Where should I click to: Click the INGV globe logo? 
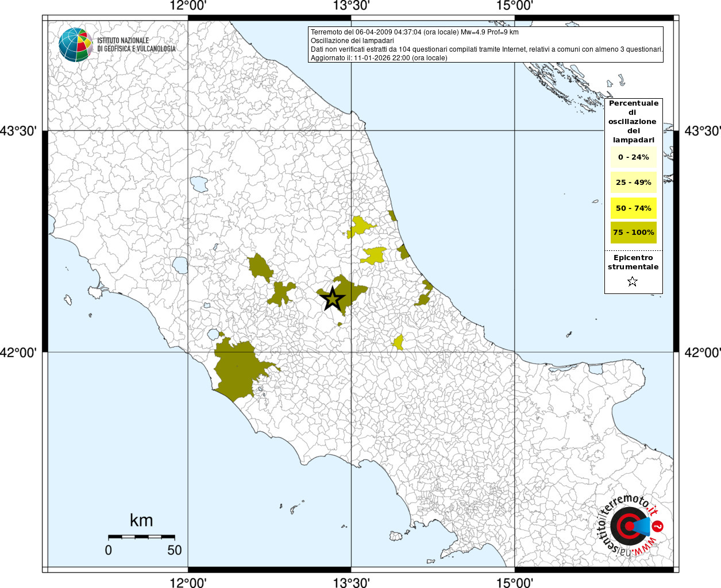75,45
